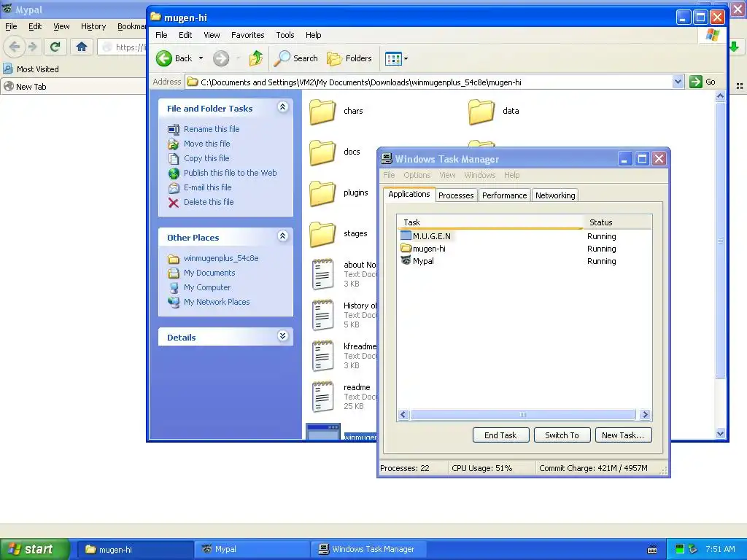747x560 pixels.
Task: Sort by the Status column header
Action: (617, 222)
